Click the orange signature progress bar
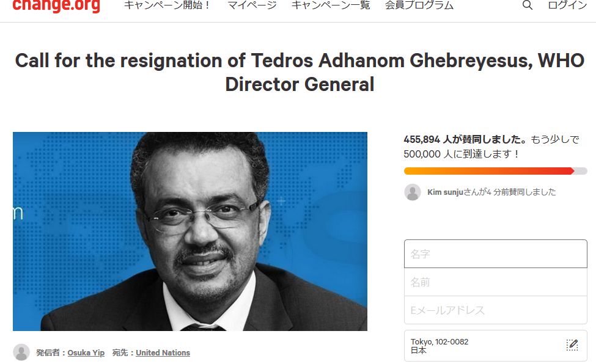596x364 pixels. [489, 171]
